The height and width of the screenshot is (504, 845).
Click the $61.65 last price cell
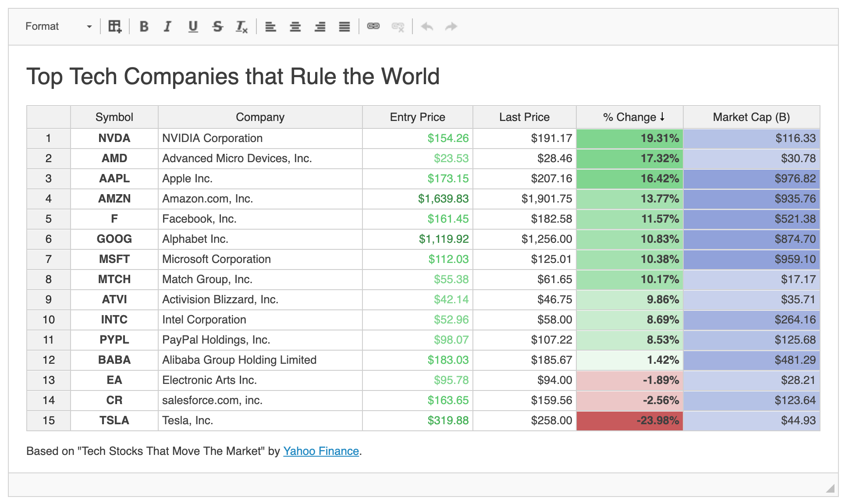(x=525, y=279)
